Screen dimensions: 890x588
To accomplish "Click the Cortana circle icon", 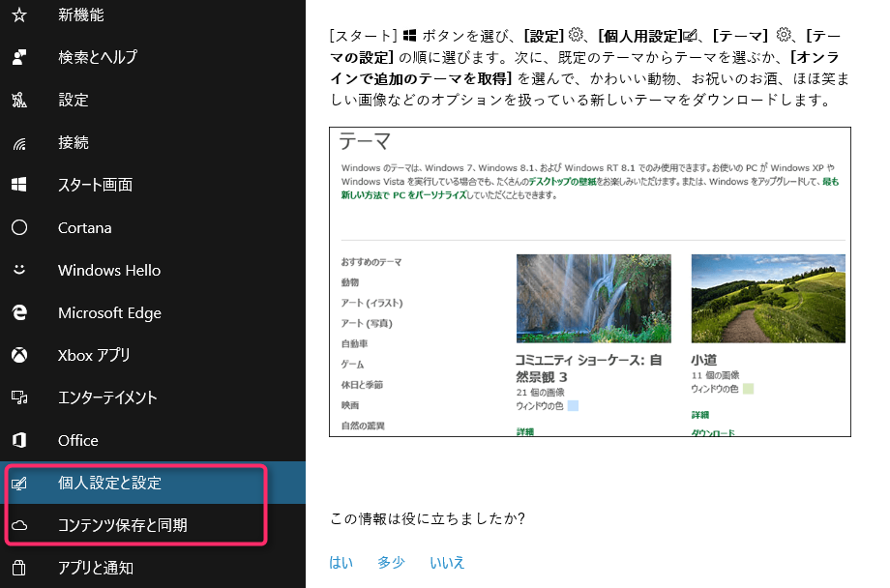I will (x=19, y=227).
